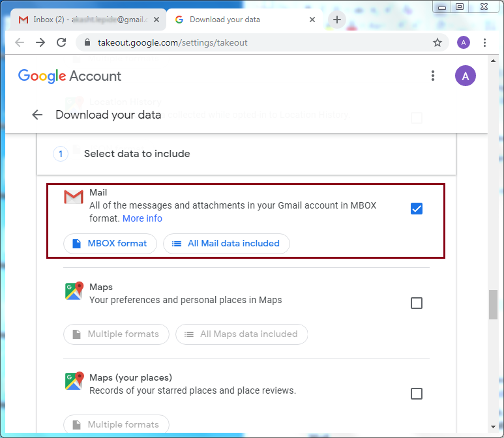504x438 pixels.
Task: Click the page vertical scrollbar thumb
Action: [x=493, y=304]
